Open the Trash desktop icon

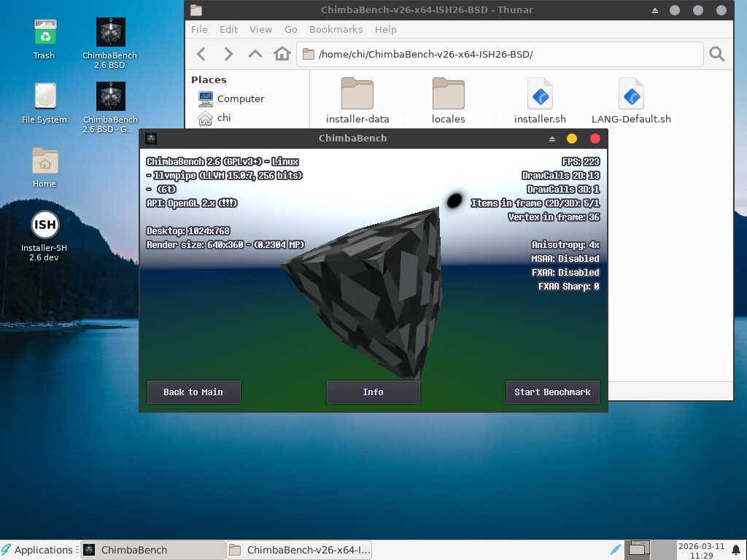click(x=44, y=39)
